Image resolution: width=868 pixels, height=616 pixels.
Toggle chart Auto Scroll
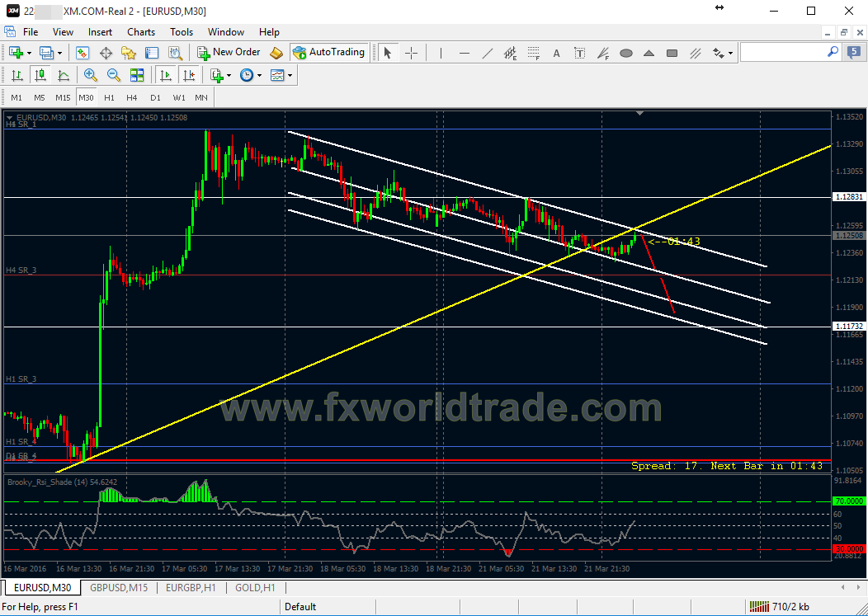[x=165, y=75]
